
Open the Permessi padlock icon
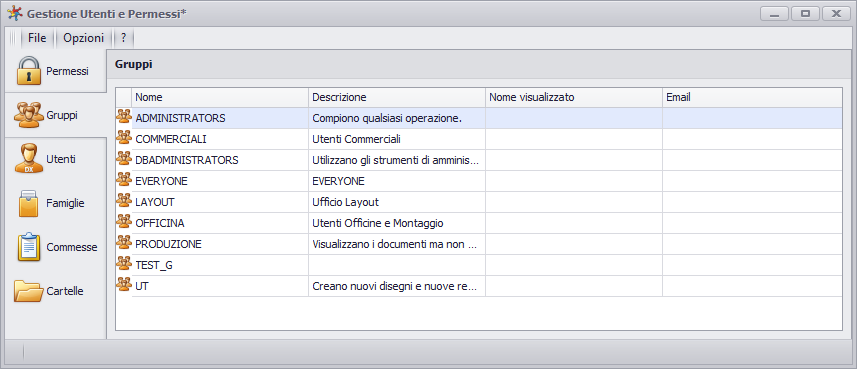[29, 71]
